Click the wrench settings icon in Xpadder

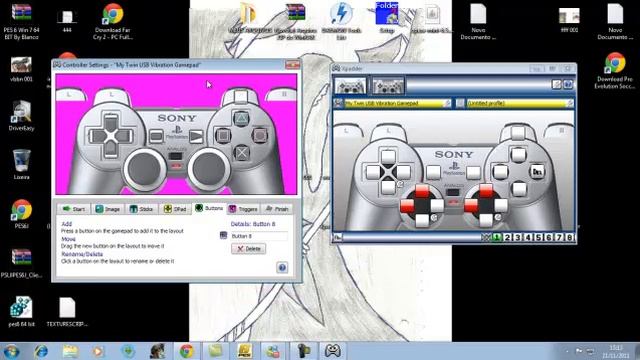point(556,84)
